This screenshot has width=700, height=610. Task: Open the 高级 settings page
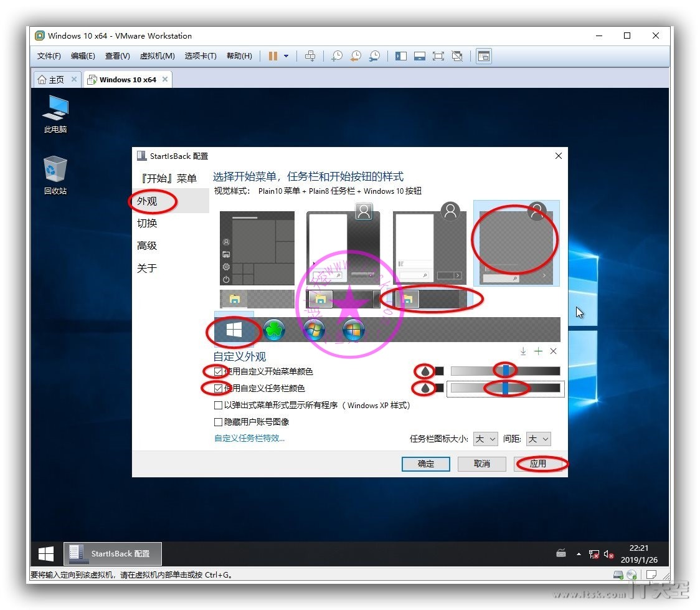(171, 245)
